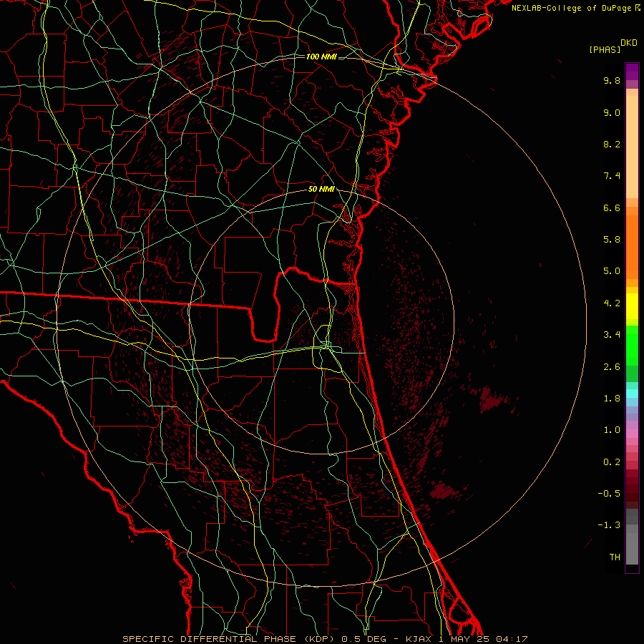This screenshot has width=644, height=644.
Task: Click the 0.2 legend value
Action: [x=612, y=462]
